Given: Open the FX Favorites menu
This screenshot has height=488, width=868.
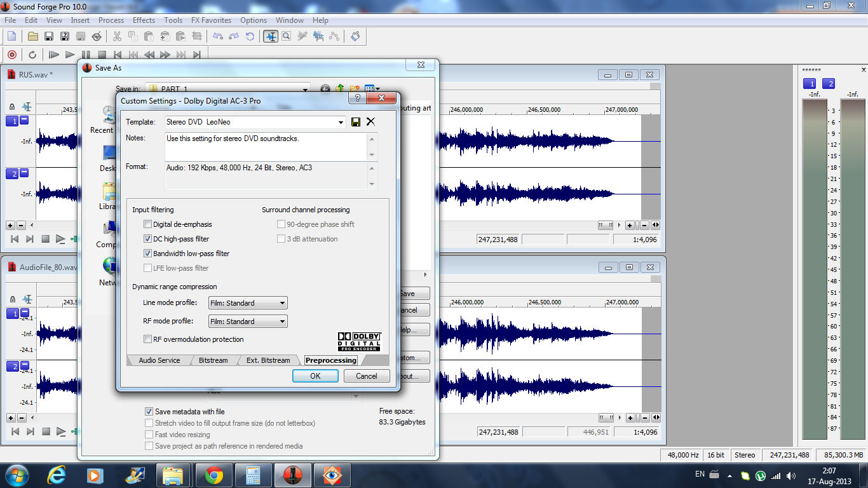Looking at the screenshot, I should point(211,20).
